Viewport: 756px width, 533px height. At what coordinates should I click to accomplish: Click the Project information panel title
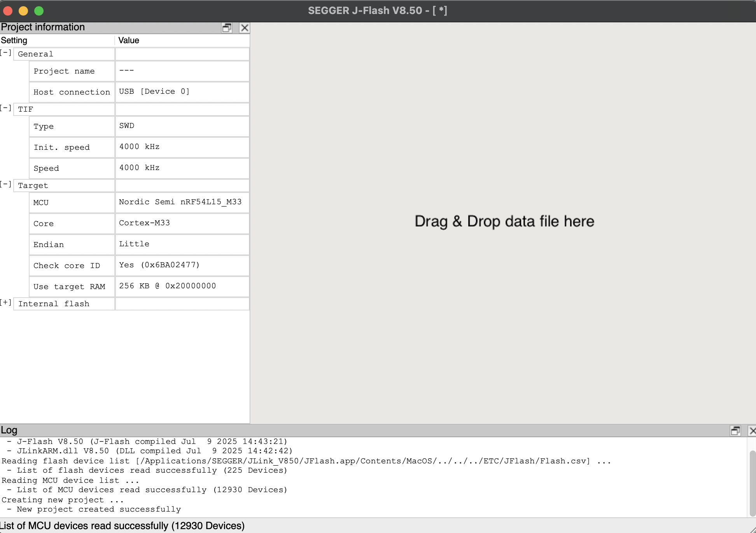click(43, 27)
